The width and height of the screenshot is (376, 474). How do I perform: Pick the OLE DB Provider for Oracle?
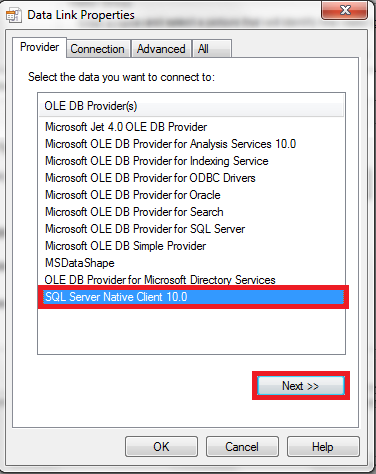pos(133,195)
